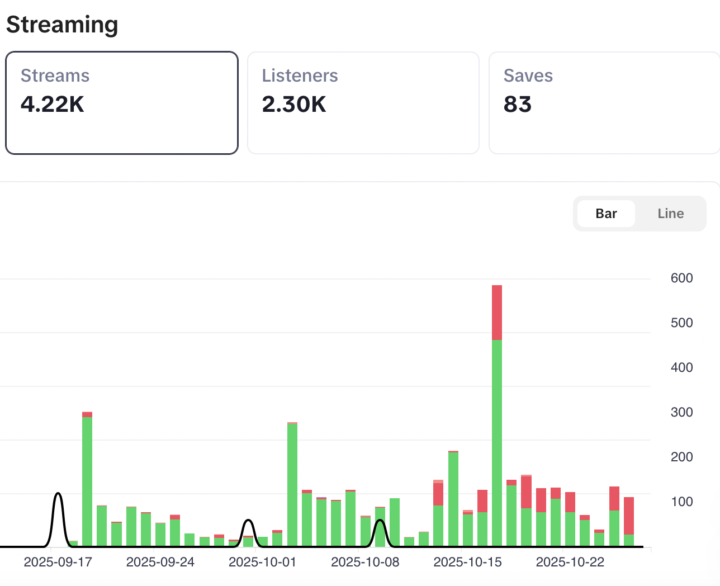Screen dimensions: 720x586
Task: Click the 2025-10-01 axis date
Action: (x=263, y=562)
